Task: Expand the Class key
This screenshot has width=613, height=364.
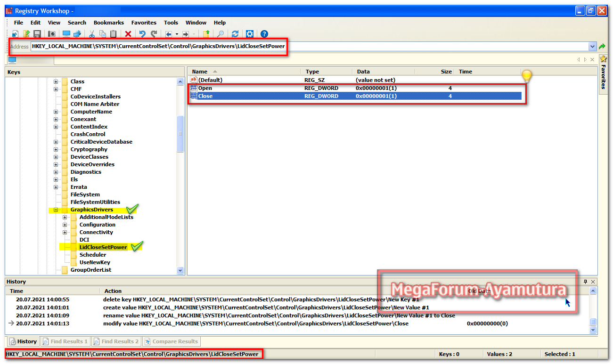Action: [56, 81]
